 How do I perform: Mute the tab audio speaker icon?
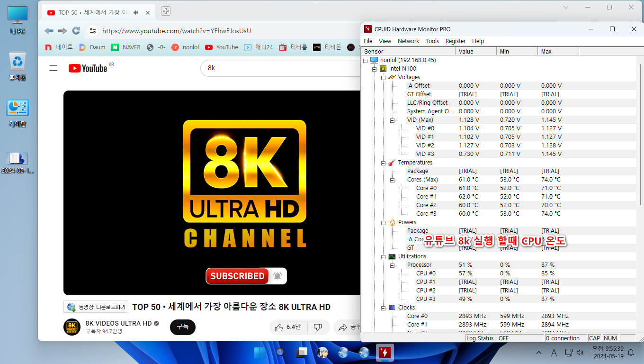[136, 13]
